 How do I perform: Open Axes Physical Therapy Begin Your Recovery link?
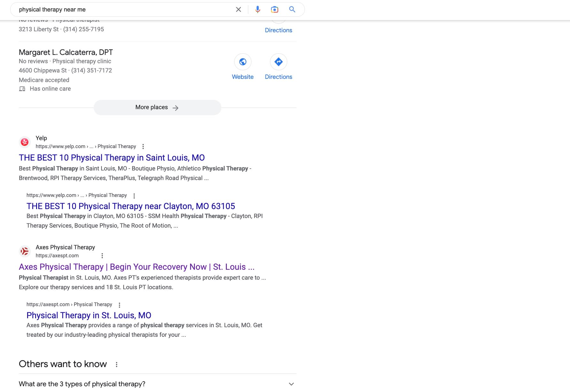pos(137,267)
